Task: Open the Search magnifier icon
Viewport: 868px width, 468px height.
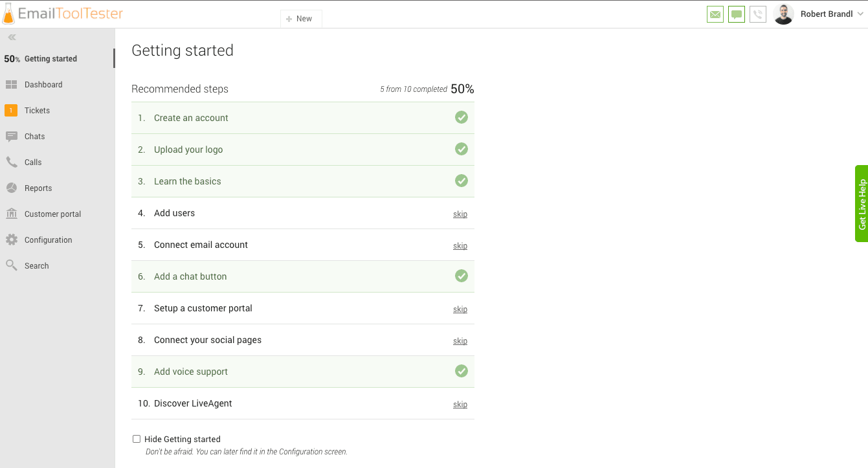Action: pyautogui.click(x=11, y=265)
